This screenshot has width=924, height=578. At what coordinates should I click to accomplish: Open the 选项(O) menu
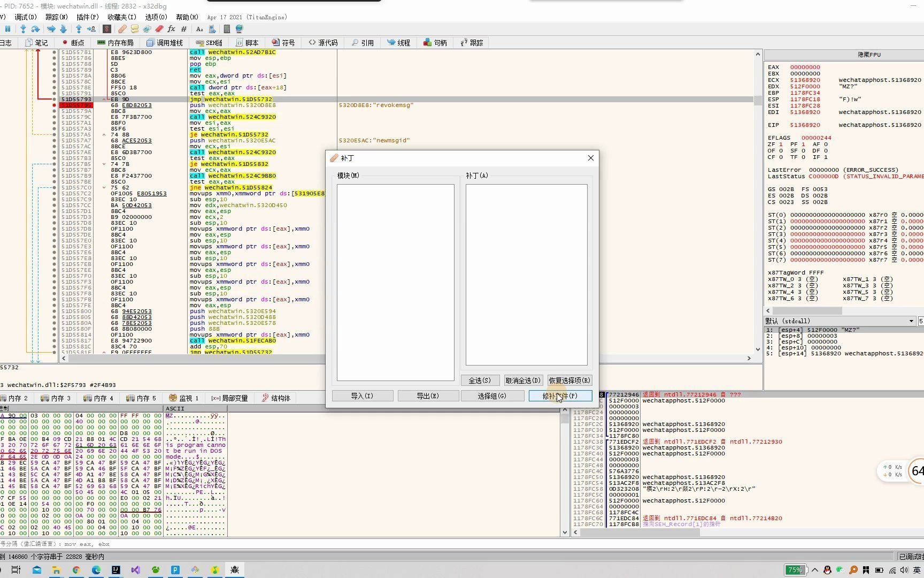pos(156,17)
